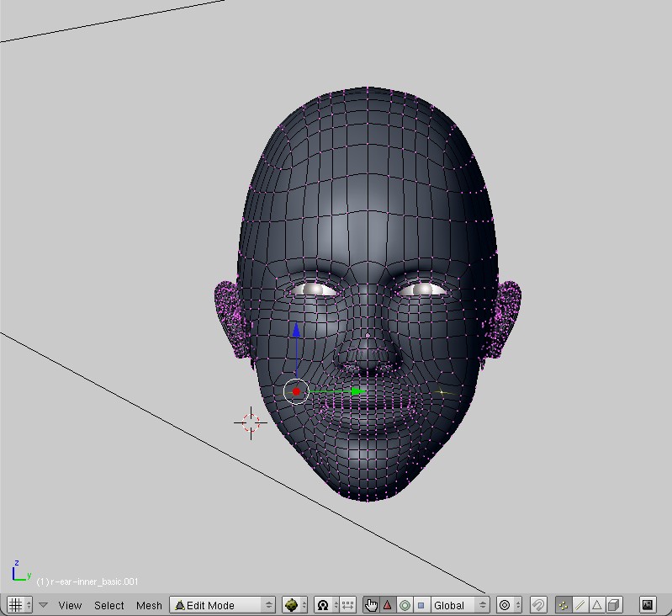Enable vertex select mode

point(564,605)
